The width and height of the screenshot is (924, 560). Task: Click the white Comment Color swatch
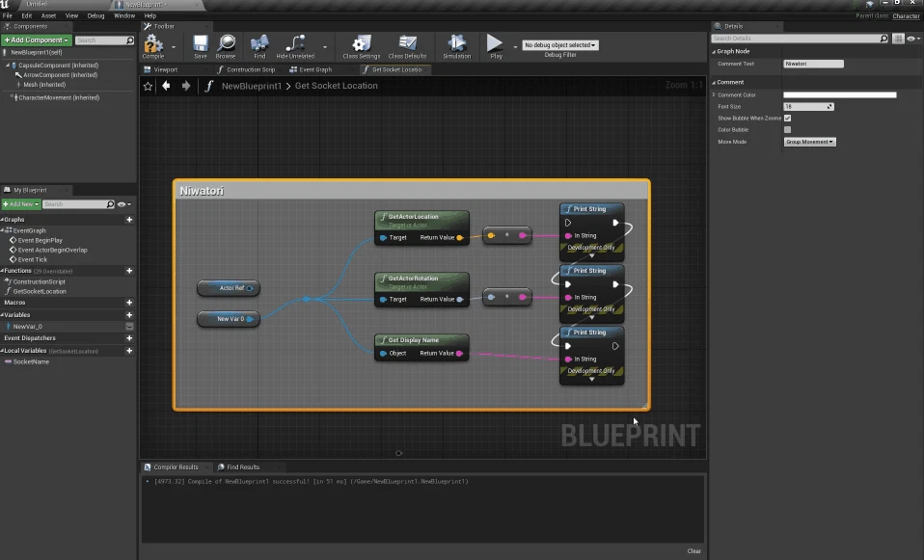[840, 94]
